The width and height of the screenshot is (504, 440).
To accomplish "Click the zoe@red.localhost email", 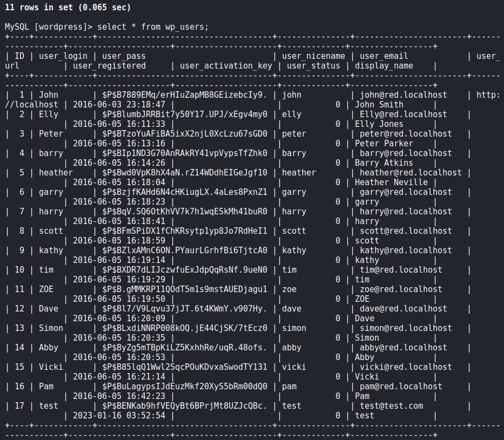I will (401, 289).
